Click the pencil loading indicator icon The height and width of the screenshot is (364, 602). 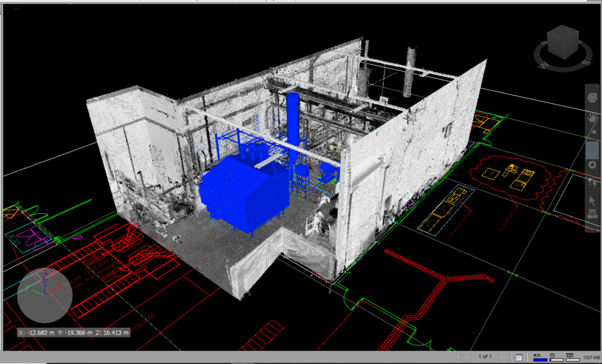click(537, 356)
